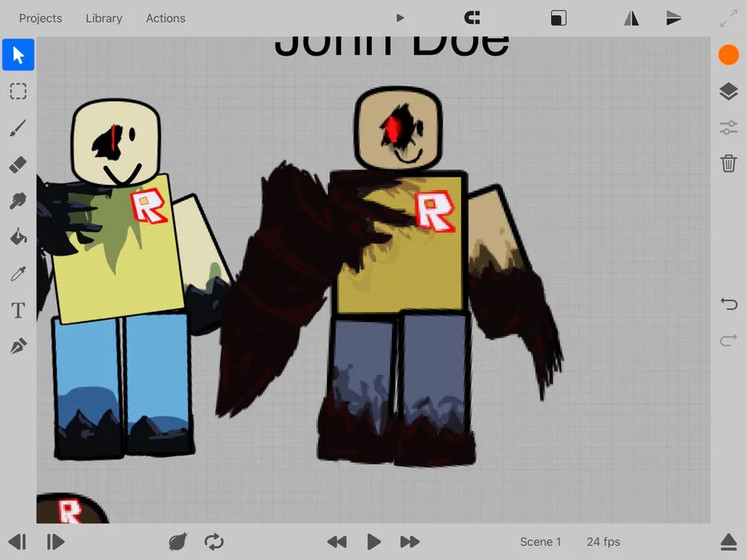Screen dimensions: 747x560
Task: Fast forward the animation
Action: pos(410,542)
